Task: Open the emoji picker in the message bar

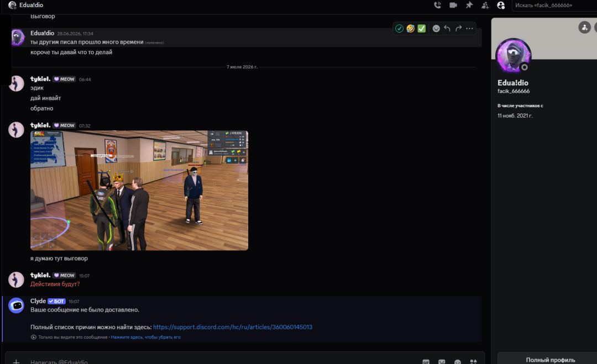Action: pyautogui.click(x=458, y=362)
